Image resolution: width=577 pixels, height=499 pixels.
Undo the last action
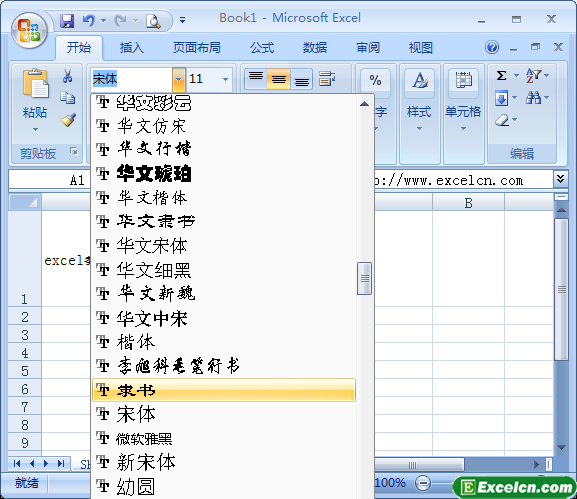click(x=89, y=21)
